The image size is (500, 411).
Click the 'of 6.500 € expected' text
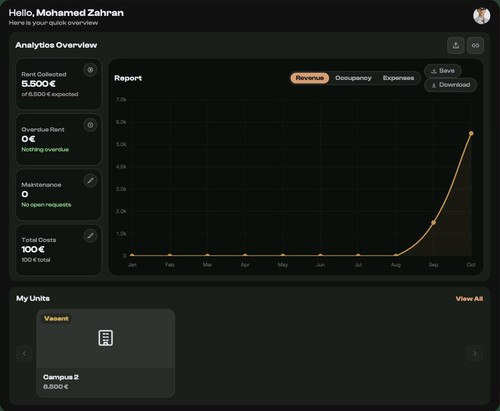[50, 94]
